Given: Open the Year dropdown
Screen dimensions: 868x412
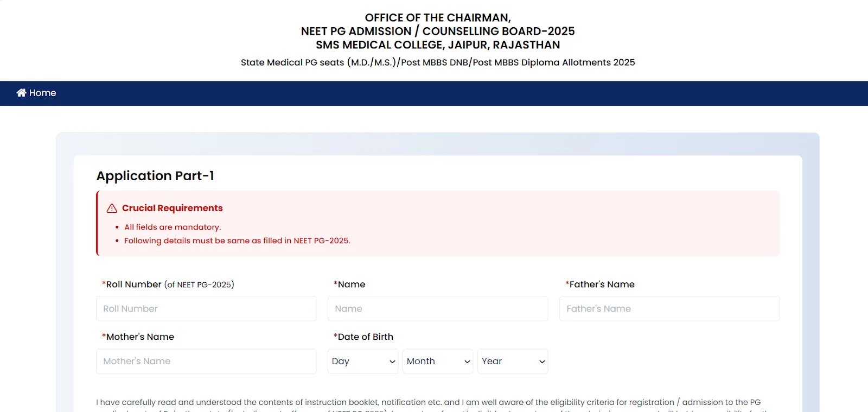Looking at the screenshot, I should click(512, 361).
